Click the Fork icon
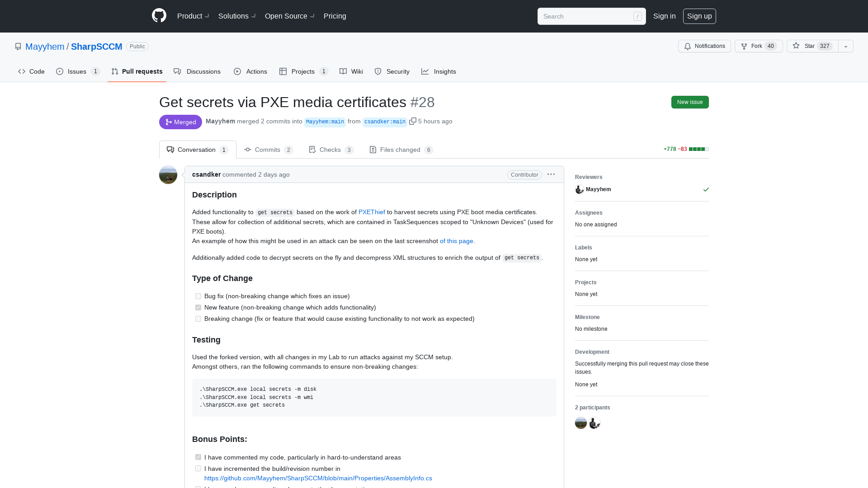Viewport: 868px width, 488px height. coord(744,46)
